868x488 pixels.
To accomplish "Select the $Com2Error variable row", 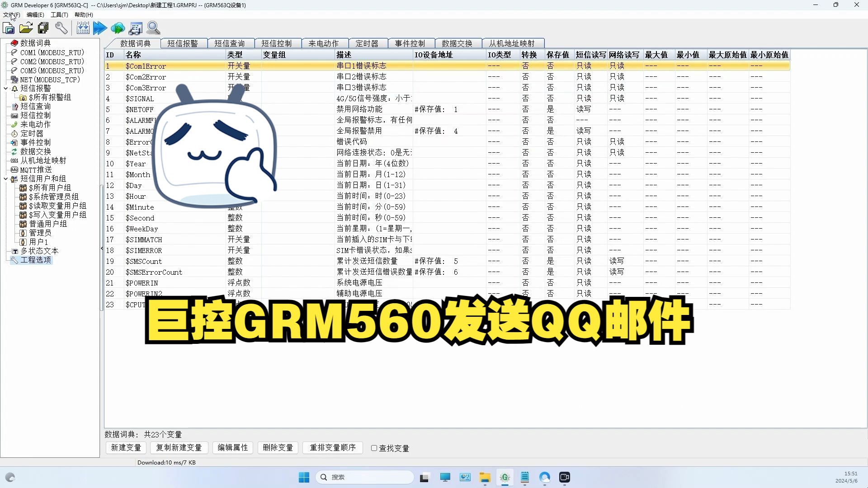I will coord(447,77).
